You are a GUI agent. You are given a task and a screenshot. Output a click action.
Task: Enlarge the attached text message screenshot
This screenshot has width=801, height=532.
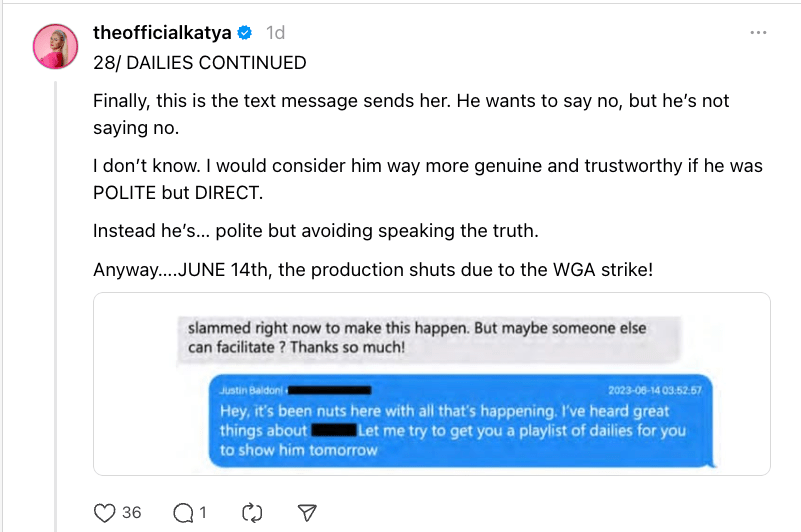[431, 383]
